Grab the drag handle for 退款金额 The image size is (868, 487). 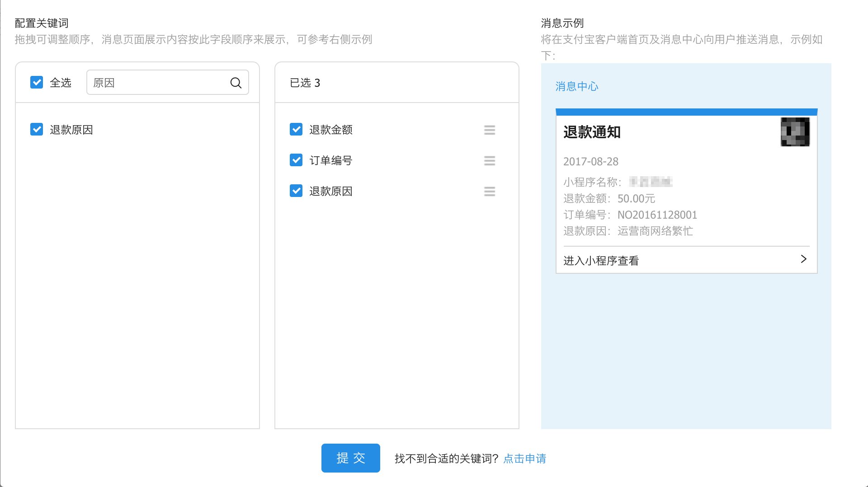point(489,130)
